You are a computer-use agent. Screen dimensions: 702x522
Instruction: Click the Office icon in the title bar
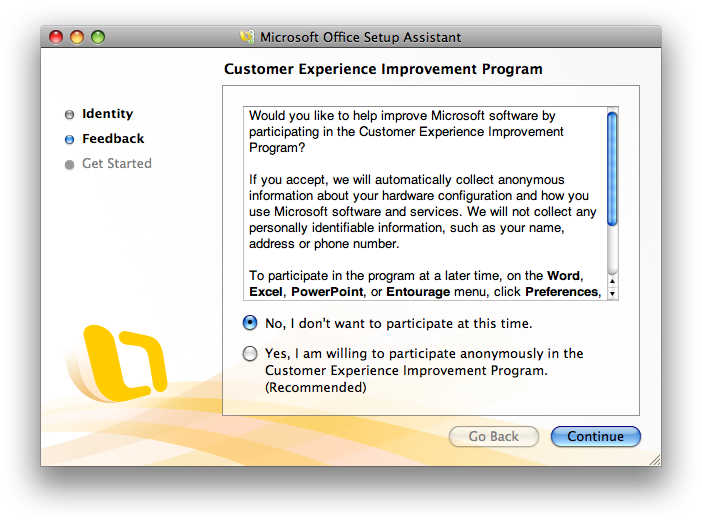(x=247, y=37)
